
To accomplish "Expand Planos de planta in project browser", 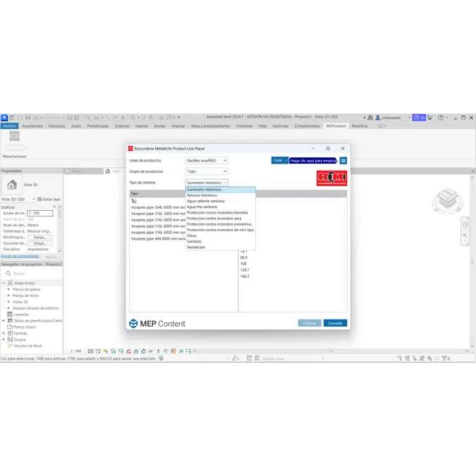I will 8,289.
